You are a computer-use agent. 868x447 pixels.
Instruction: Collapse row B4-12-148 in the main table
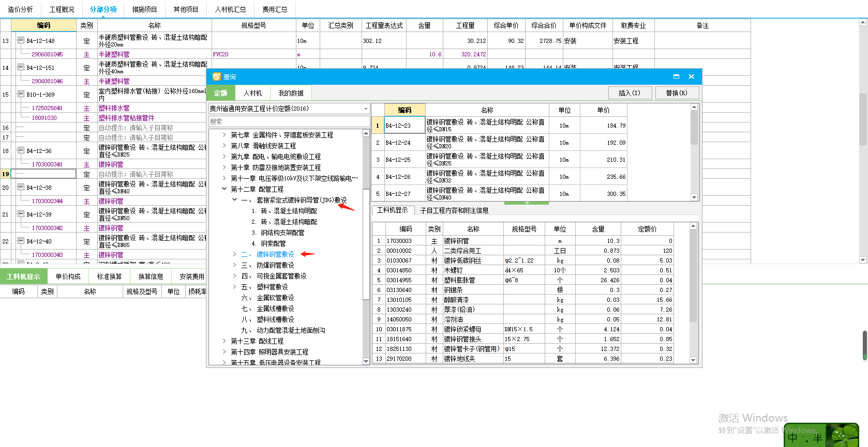(21, 40)
